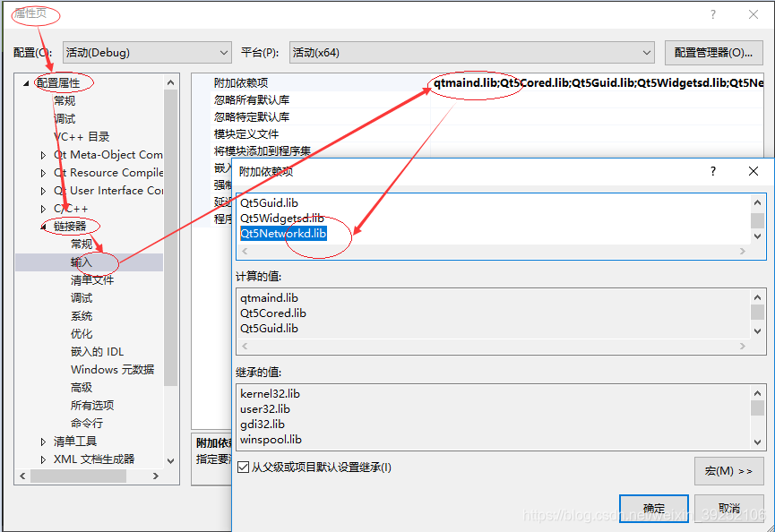Click kernel32.lib in 继承的值 list
The height and width of the screenshot is (532, 775).
(x=270, y=394)
